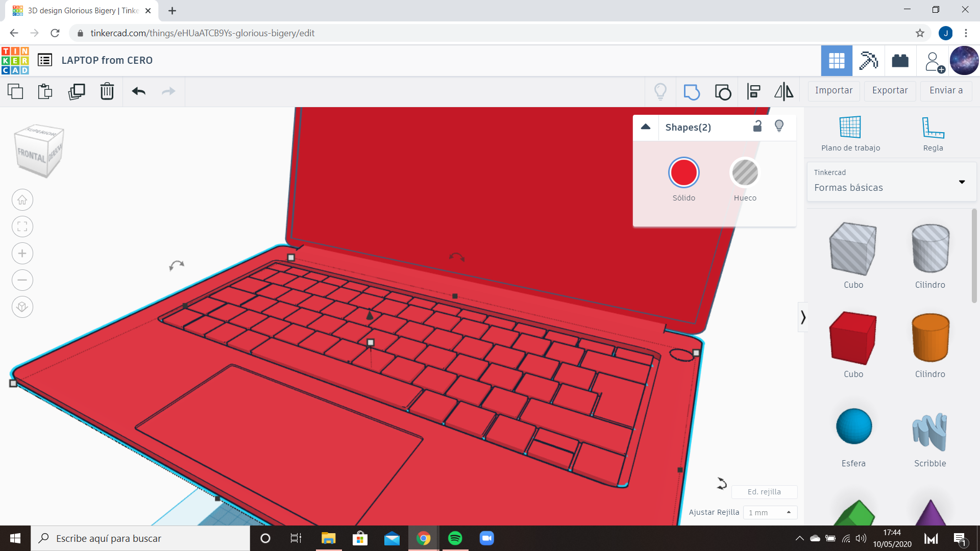Switch to the Glorious Bigery browser tab
This screenshot has width=980, height=551.
77,10
